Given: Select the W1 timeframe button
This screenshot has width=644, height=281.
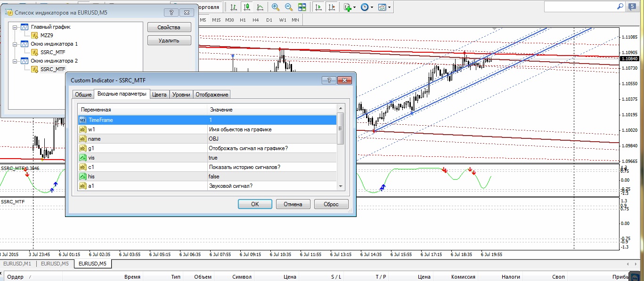Looking at the screenshot, I should coord(282,20).
